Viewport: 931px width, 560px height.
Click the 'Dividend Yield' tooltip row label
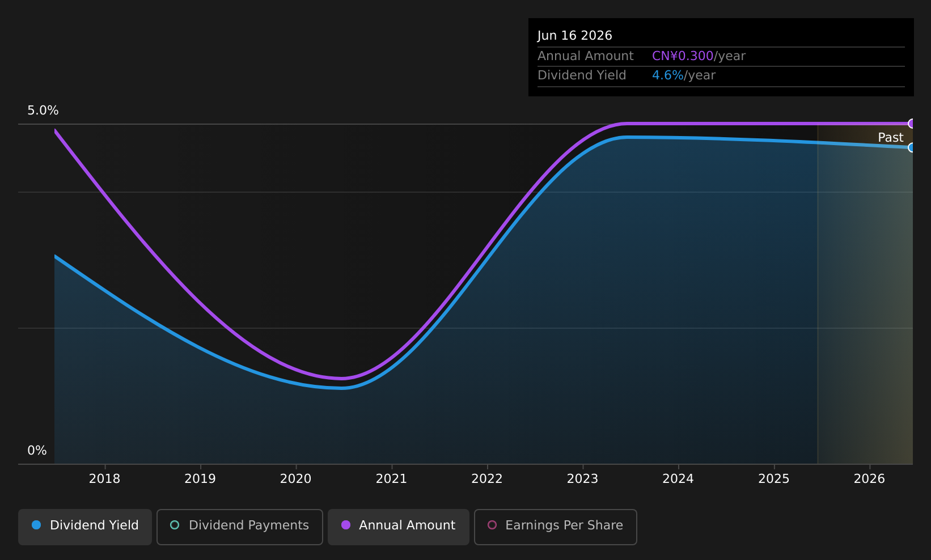click(582, 75)
